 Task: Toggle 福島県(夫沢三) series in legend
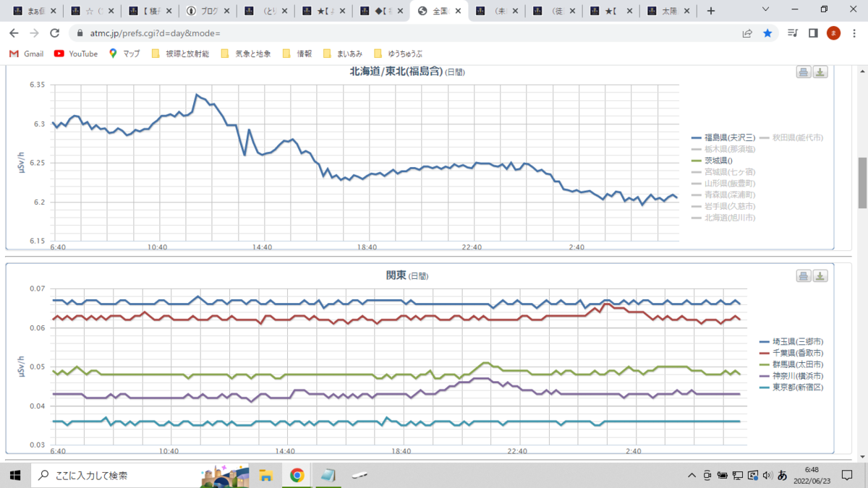pos(723,137)
